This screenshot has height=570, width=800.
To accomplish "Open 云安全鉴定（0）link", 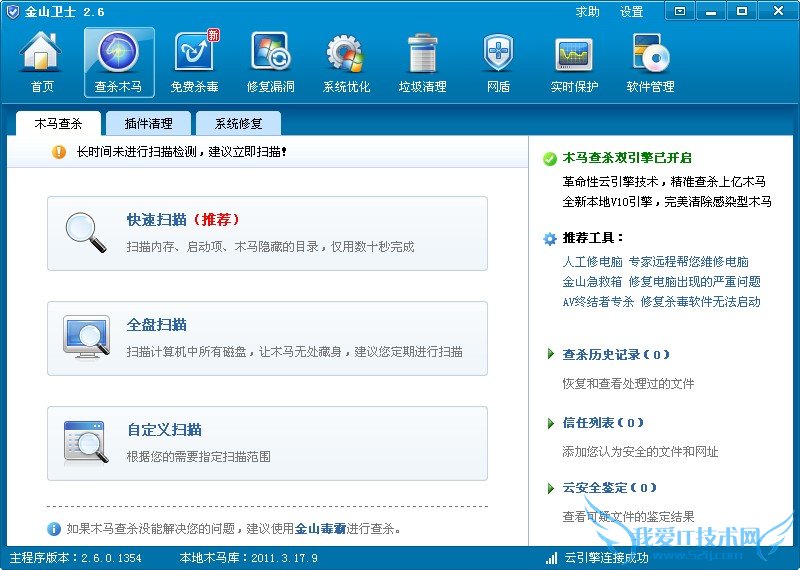I will (x=610, y=488).
